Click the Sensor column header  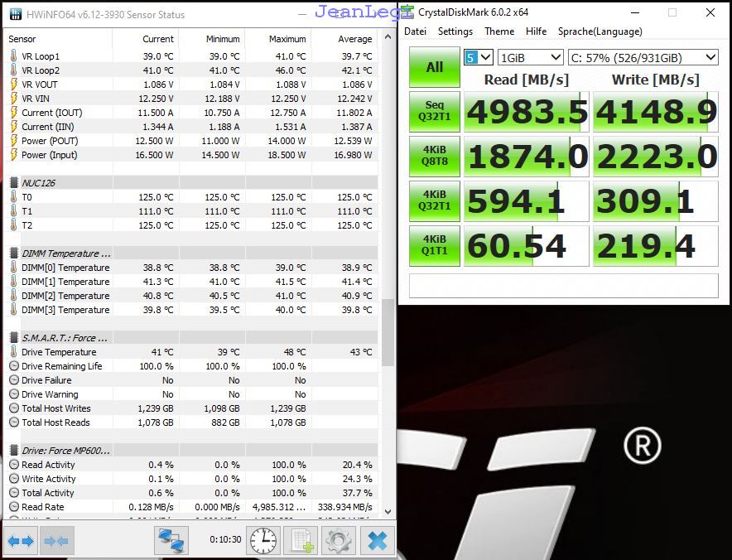point(58,39)
